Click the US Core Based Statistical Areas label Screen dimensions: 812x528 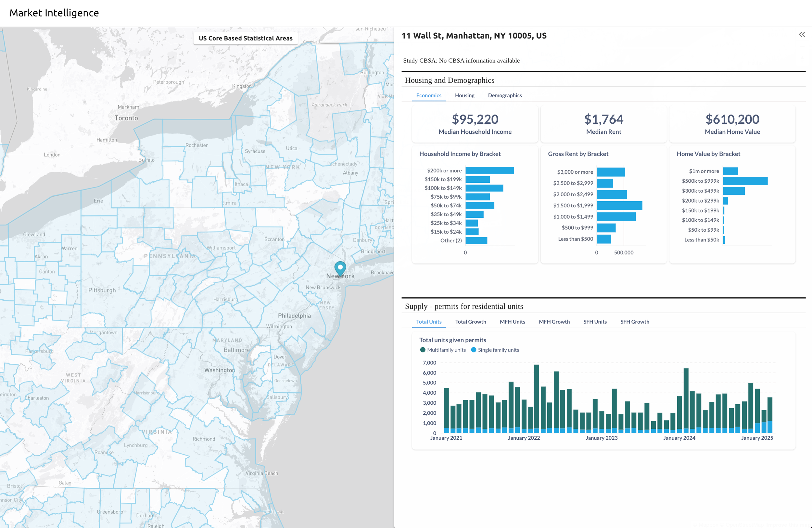point(245,38)
